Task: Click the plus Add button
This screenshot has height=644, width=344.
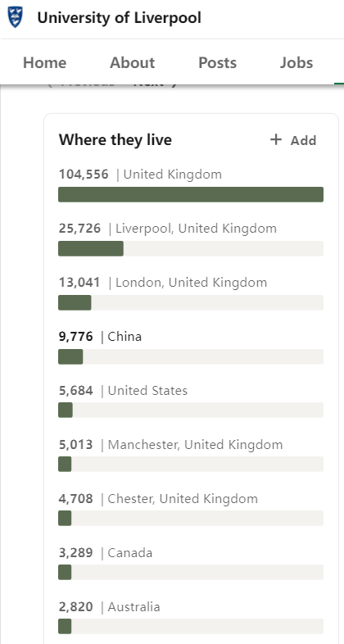Action: coord(293,140)
